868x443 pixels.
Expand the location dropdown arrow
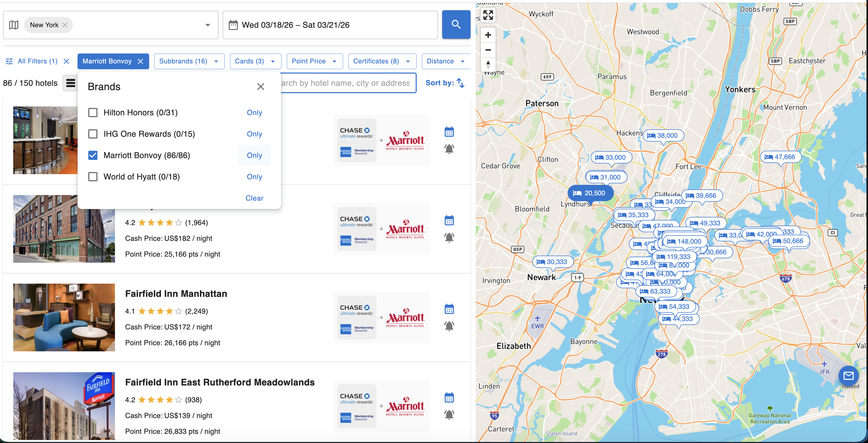pyautogui.click(x=208, y=25)
